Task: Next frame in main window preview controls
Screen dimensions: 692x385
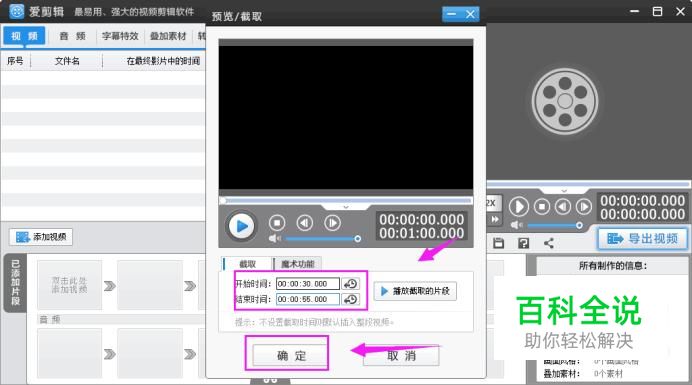Action: [x=584, y=207]
